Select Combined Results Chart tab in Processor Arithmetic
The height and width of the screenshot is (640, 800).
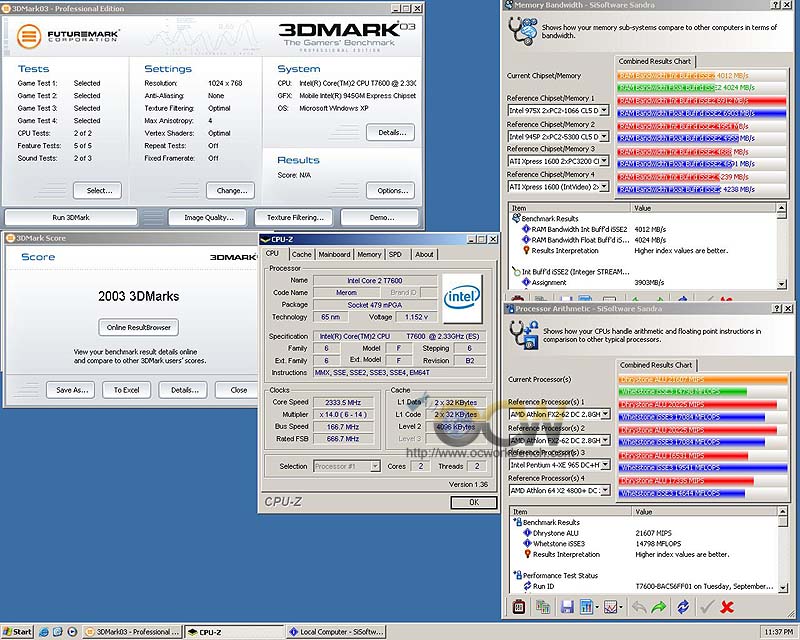coord(656,365)
